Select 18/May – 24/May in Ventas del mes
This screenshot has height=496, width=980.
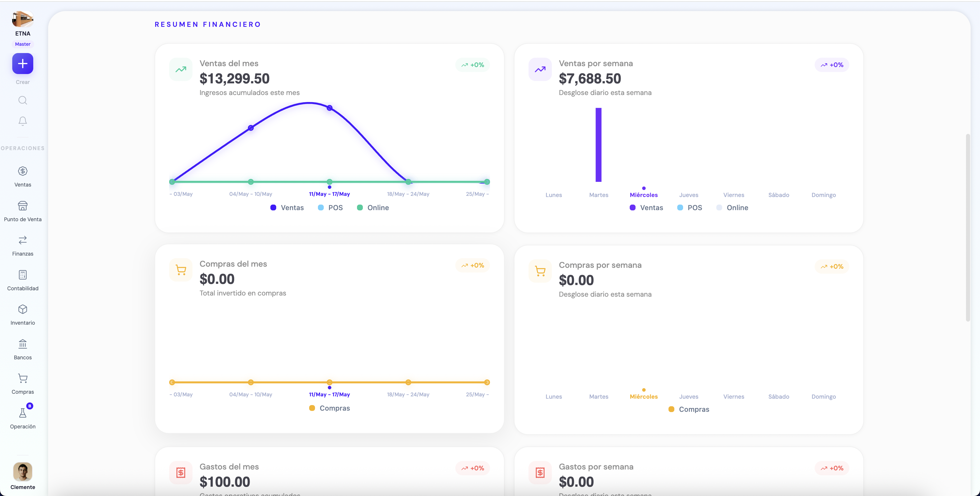coord(408,194)
